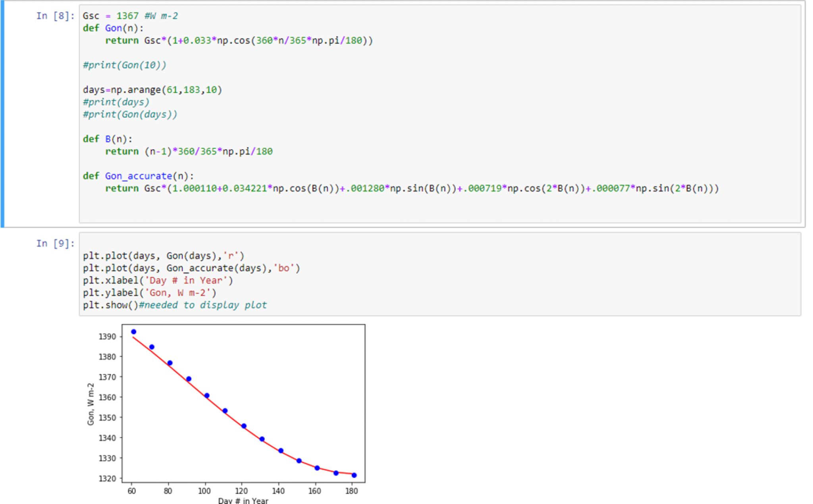Click the 'Gon, W m-2' y-axis label
This screenshot has height=504, width=813.
click(91, 404)
